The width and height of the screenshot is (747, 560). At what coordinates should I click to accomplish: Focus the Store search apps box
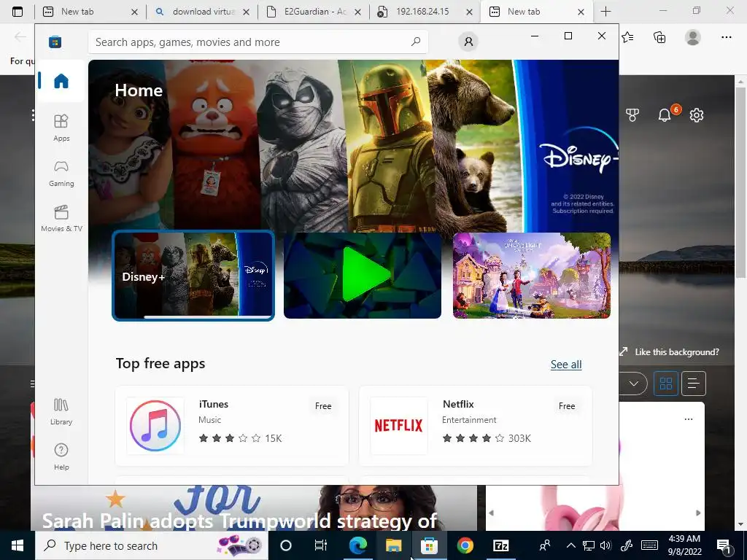point(258,42)
